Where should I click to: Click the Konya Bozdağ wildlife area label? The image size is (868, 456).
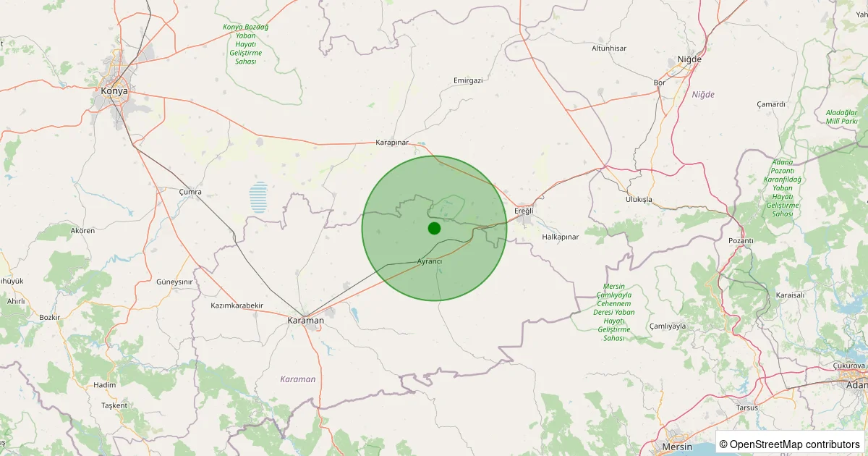[245, 44]
